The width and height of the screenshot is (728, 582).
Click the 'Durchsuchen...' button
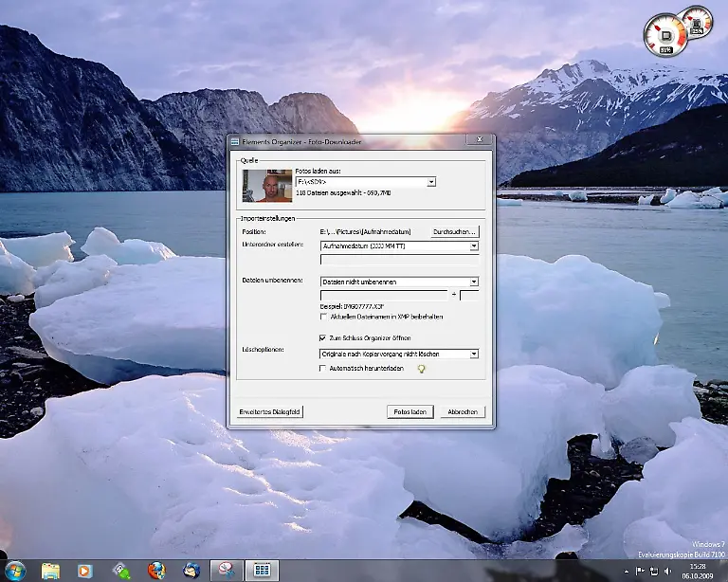click(455, 231)
